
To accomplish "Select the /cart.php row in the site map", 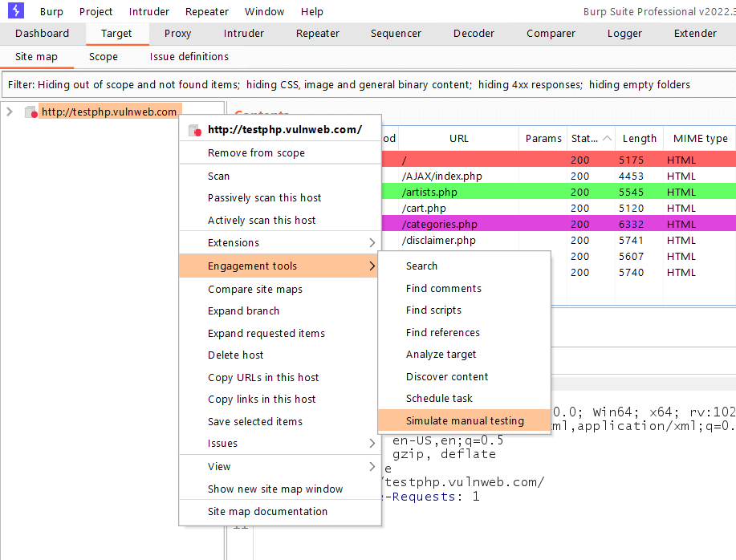I will pyautogui.click(x=425, y=208).
